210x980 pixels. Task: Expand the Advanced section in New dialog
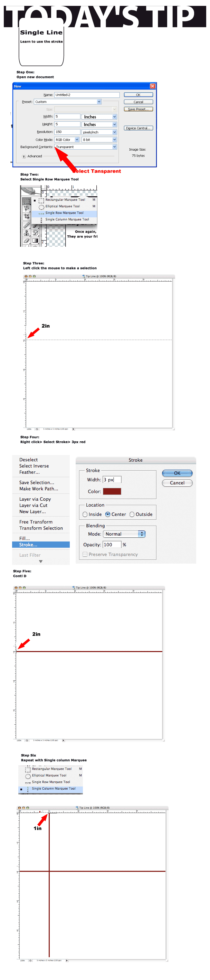pos(24,156)
